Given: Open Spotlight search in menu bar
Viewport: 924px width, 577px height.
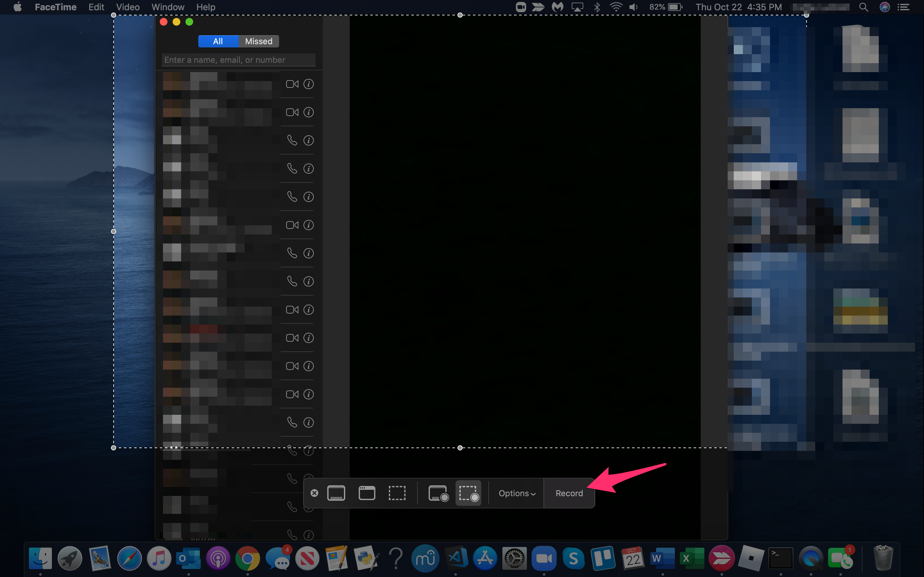Looking at the screenshot, I should (x=863, y=7).
